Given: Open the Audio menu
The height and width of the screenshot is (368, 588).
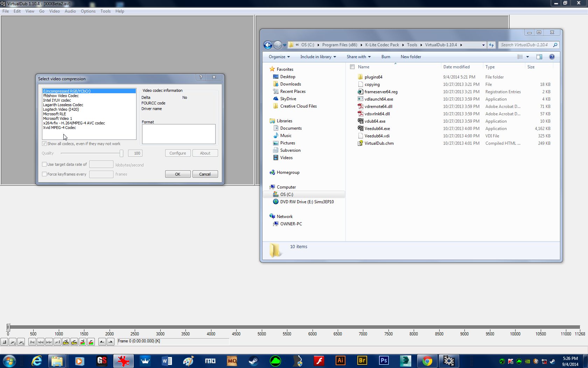Looking at the screenshot, I should 70,11.
